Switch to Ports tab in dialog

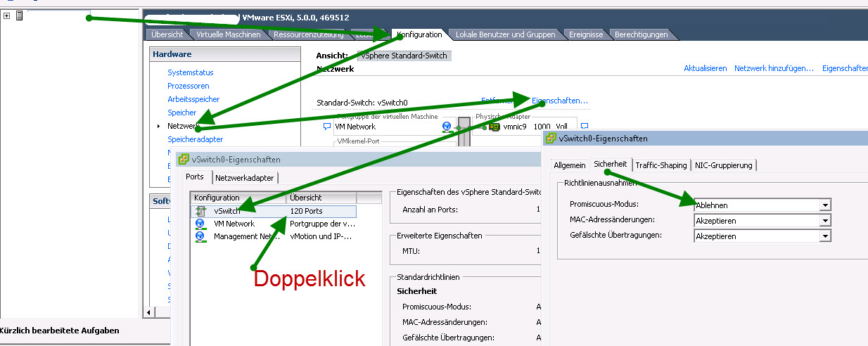pyautogui.click(x=195, y=177)
